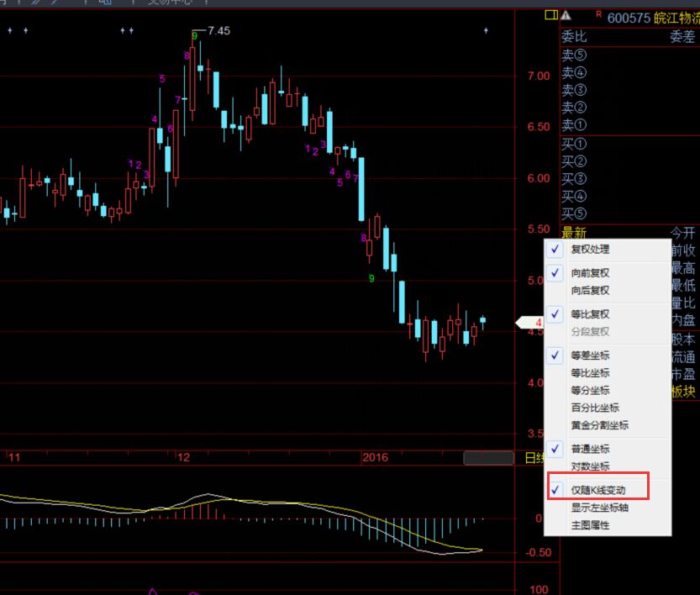This screenshot has width=700, height=595.
Task: Select 黄金分割坐标 menu entry
Action: point(599,425)
